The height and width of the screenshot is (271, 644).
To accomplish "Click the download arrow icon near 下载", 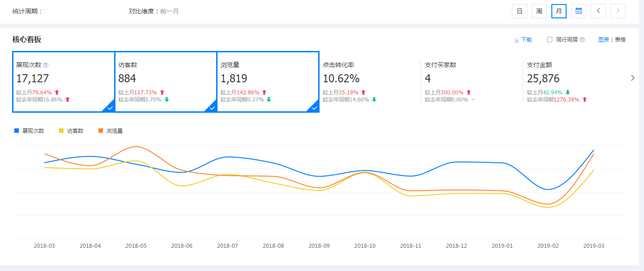I will [516, 40].
